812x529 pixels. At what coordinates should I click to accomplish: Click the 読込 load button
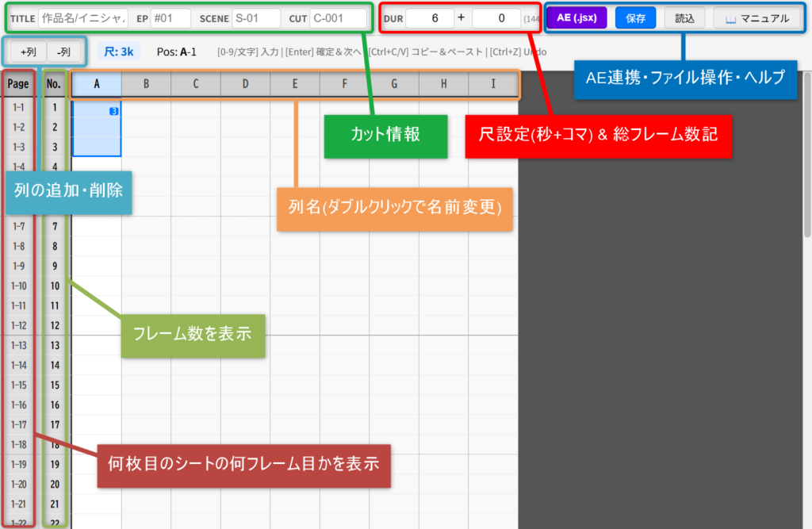coord(684,18)
